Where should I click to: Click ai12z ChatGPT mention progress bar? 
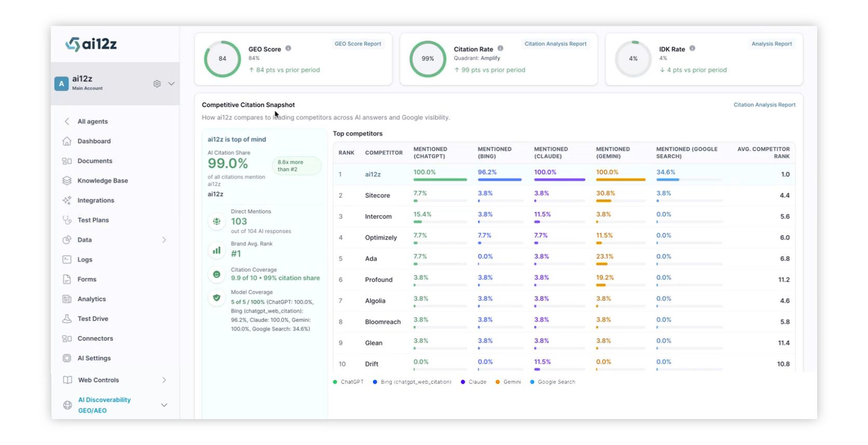tap(440, 179)
